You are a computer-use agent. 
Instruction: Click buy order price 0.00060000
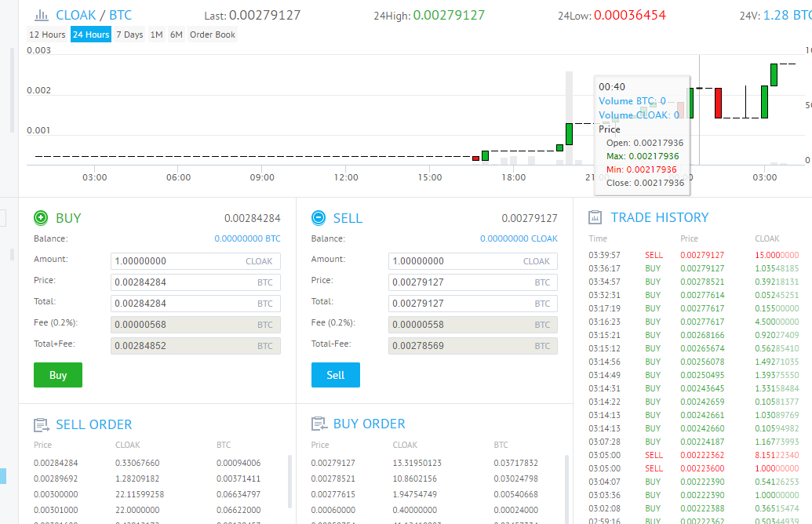click(333, 510)
